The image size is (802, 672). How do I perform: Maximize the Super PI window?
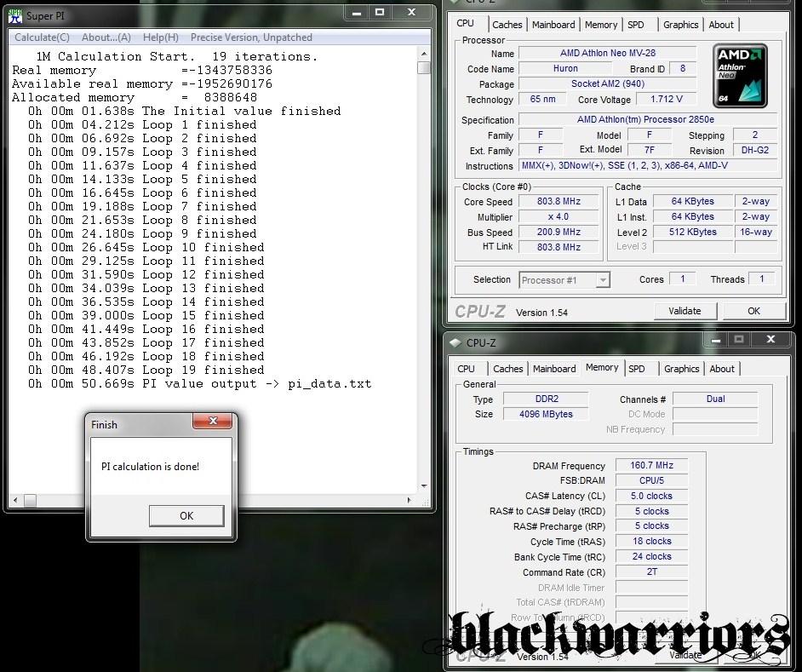point(380,13)
